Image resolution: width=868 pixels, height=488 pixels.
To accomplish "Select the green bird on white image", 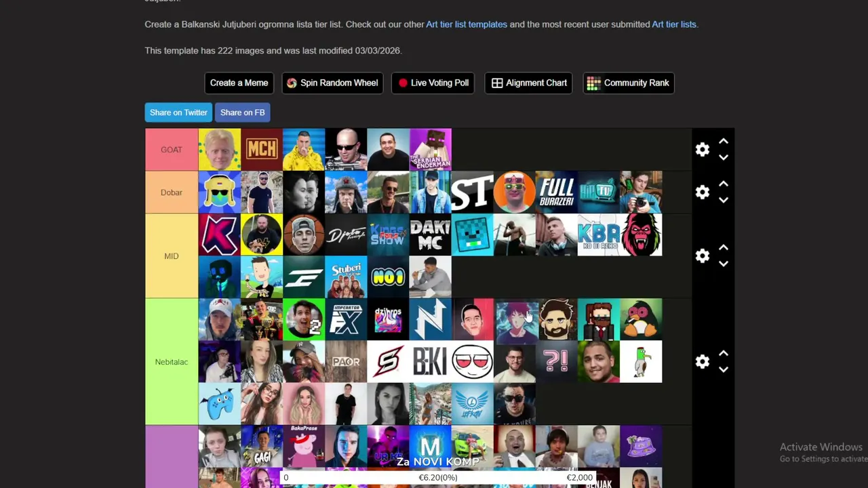I will [x=641, y=362].
